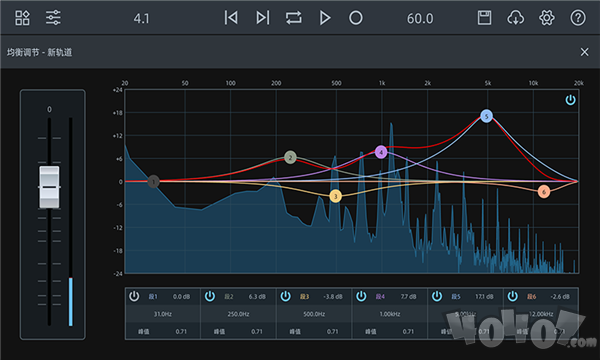The height and width of the screenshot is (360, 600).
Task: Save the project with the disk icon
Action: [484, 18]
